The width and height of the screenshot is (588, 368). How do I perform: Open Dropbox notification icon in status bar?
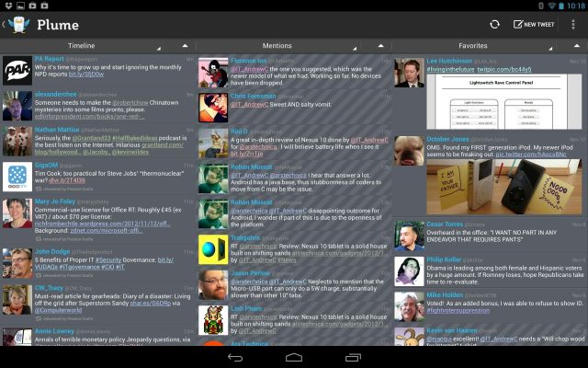click(8, 6)
